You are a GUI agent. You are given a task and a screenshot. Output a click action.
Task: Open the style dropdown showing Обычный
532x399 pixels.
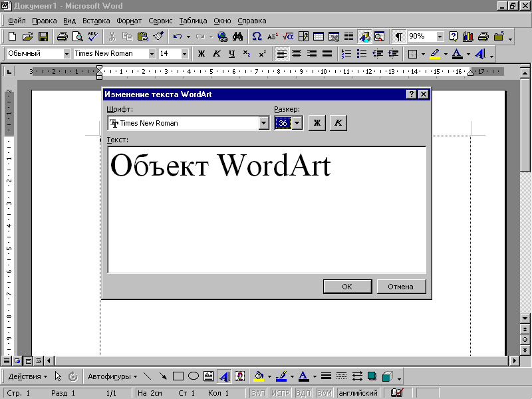pyautogui.click(x=67, y=54)
